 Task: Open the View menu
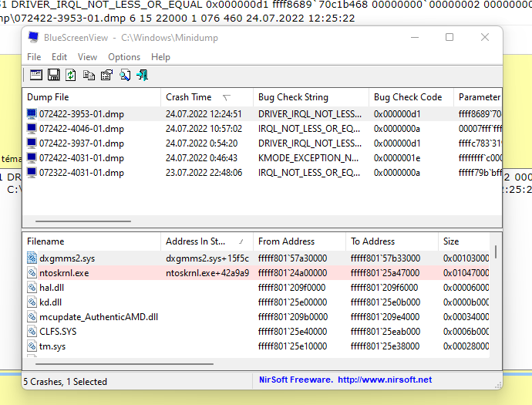point(87,57)
